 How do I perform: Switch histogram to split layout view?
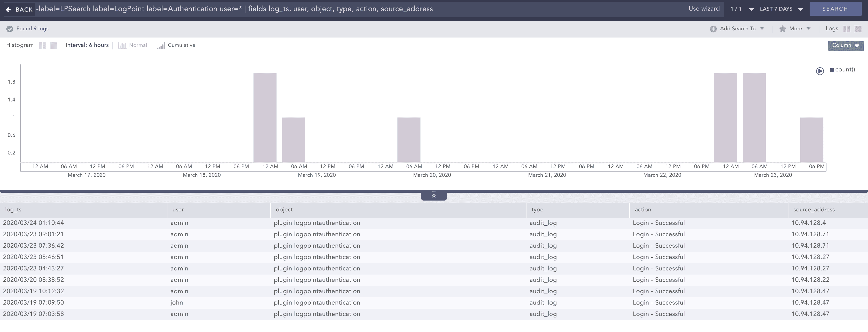pyautogui.click(x=43, y=45)
